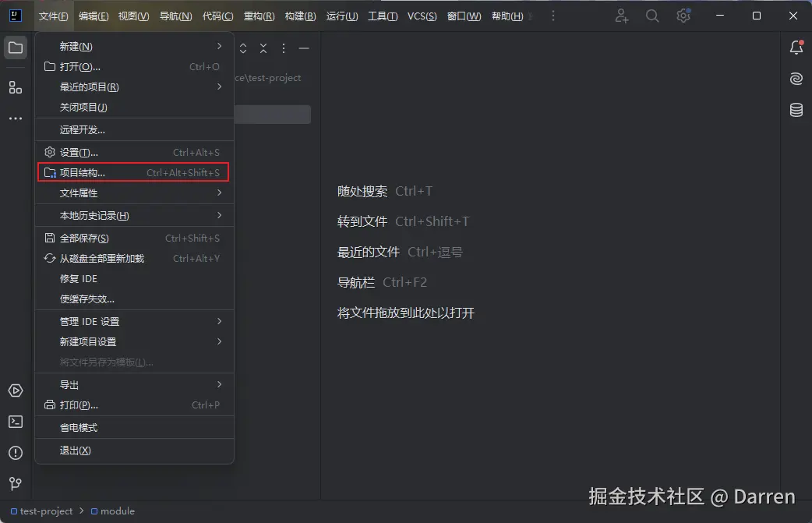The height and width of the screenshot is (523, 812).
Task: Open the Notifications bell icon
Action: coord(796,48)
